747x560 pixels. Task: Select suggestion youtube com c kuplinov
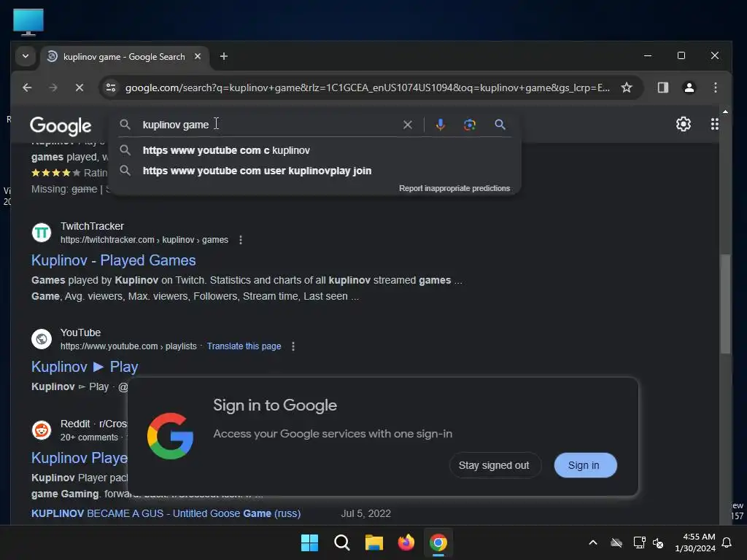pos(317,150)
